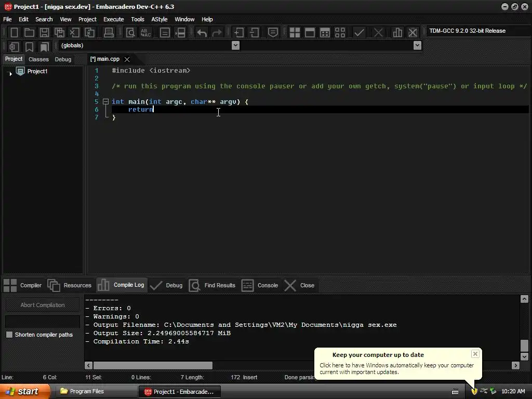Image resolution: width=532 pixels, height=399 pixels.
Task: Open the Project menu
Action: pos(87,19)
